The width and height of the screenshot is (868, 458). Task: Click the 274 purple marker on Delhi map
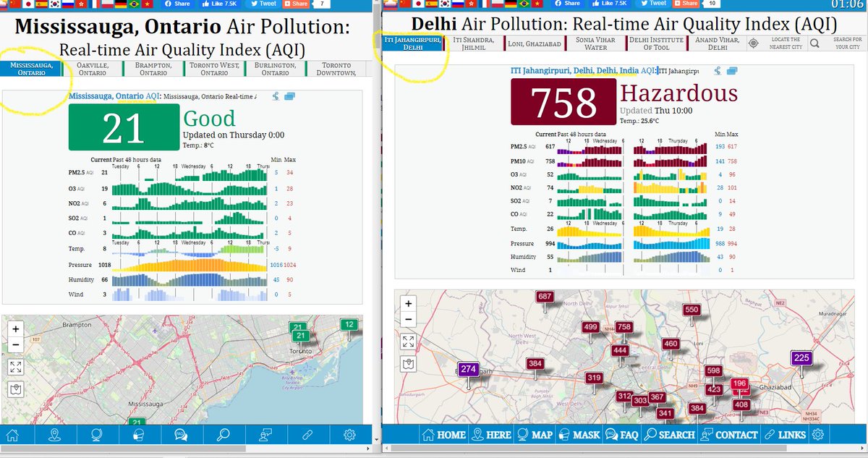[469, 370]
